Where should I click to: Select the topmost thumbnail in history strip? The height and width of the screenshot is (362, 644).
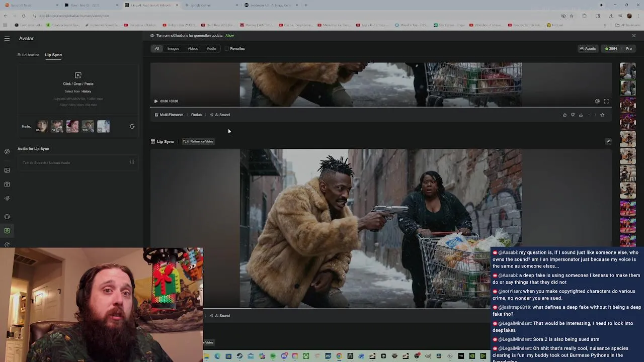(627, 70)
